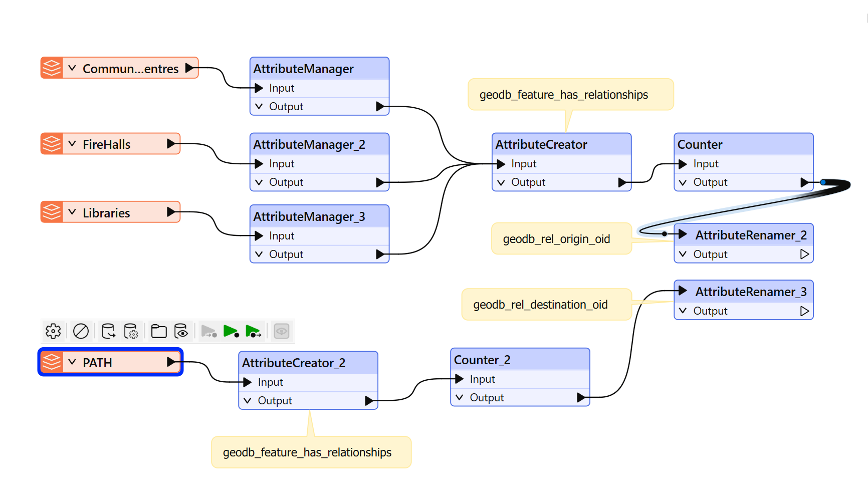Image resolution: width=868 pixels, height=502 pixels.
Task: Open database settings gear cylinder icon
Action: point(131,331)
